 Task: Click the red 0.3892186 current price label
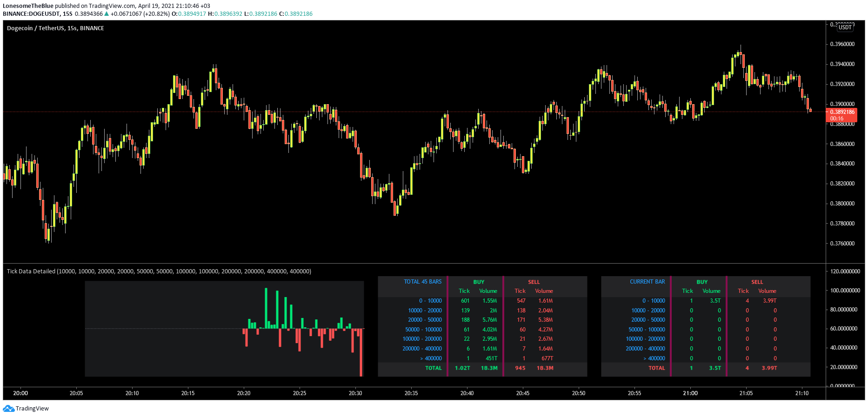click(842, 115)
